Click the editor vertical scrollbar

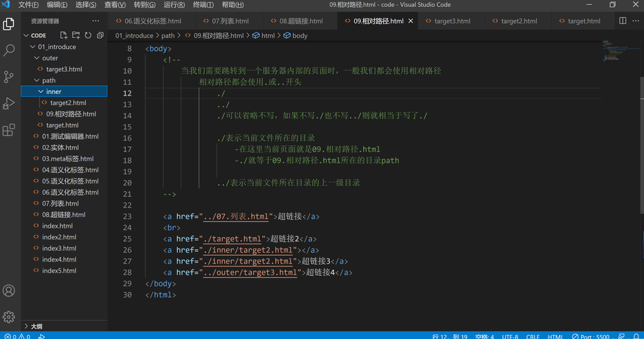(641, 144)
